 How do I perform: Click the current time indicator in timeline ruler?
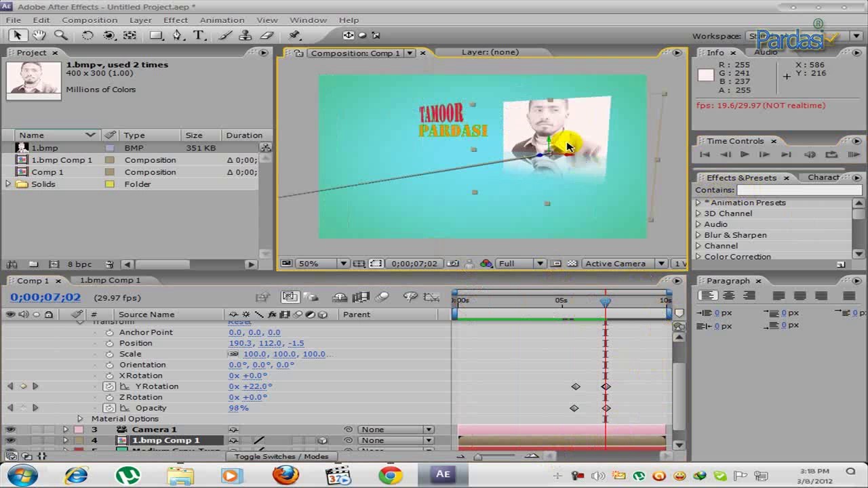click(x=606, y=302)
